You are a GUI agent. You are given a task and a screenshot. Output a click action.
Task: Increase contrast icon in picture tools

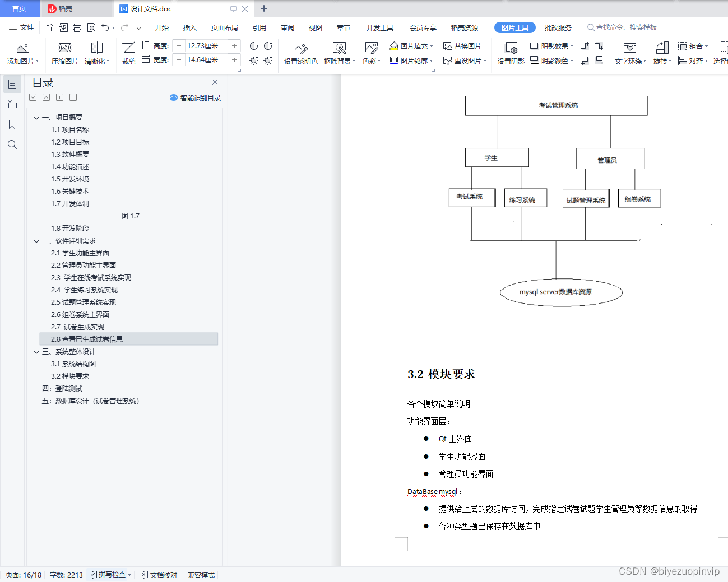[x=254, y=46]
